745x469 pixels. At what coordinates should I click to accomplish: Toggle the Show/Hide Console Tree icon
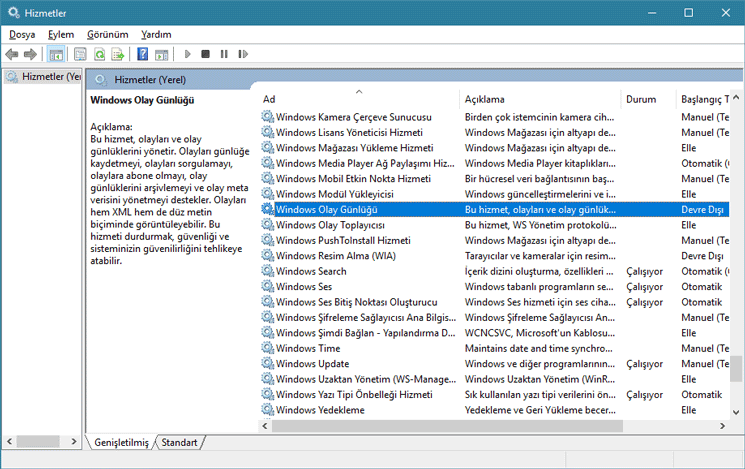click(x=56, y=54)
